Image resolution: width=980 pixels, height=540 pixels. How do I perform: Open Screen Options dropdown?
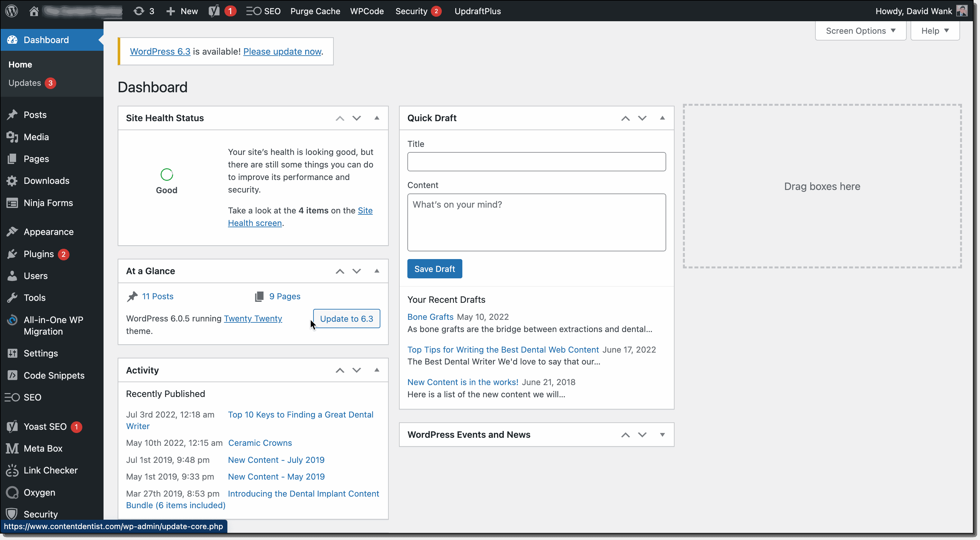pos(860,31)
